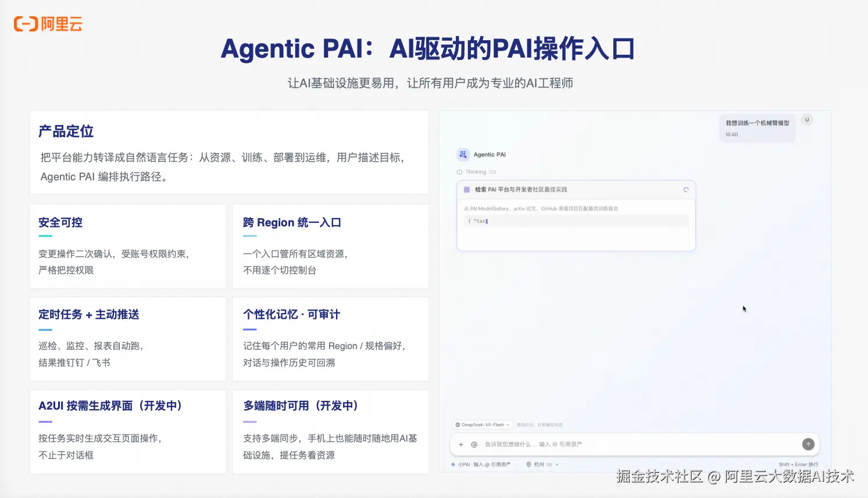868x498 pixels.
Task: Click the loading spinner on the search step card
Action: (x=686, y=190)
